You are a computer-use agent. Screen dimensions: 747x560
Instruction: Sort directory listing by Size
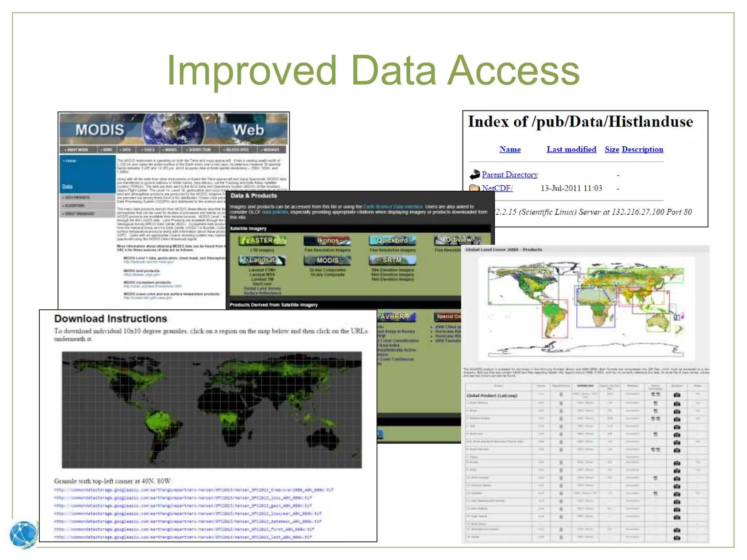[612, 149]
